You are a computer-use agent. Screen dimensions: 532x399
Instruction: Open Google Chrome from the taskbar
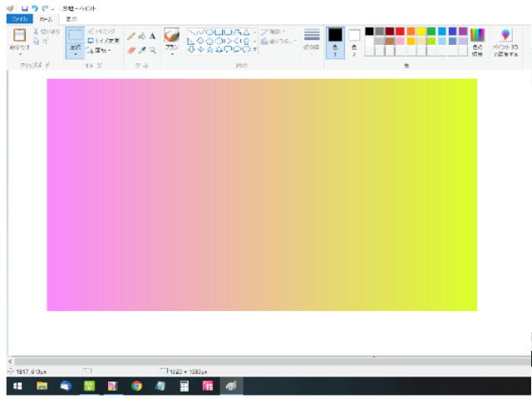[136, 386]
